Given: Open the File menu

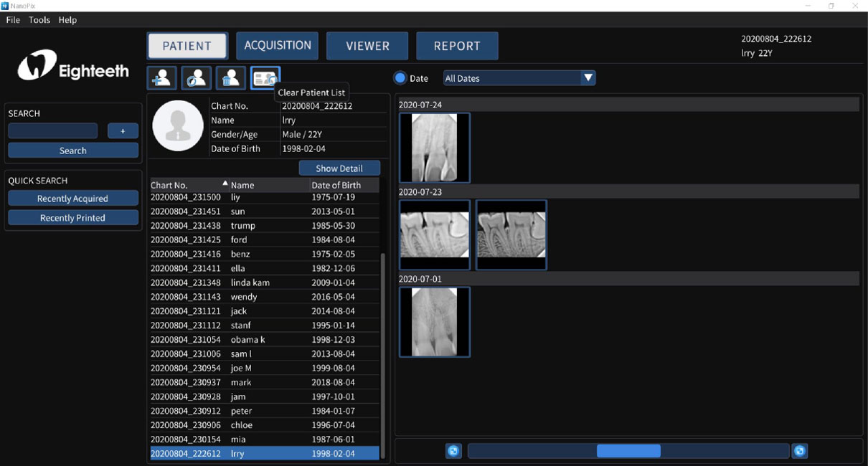Looking at the screenshot, I should (x=13, y=20).
